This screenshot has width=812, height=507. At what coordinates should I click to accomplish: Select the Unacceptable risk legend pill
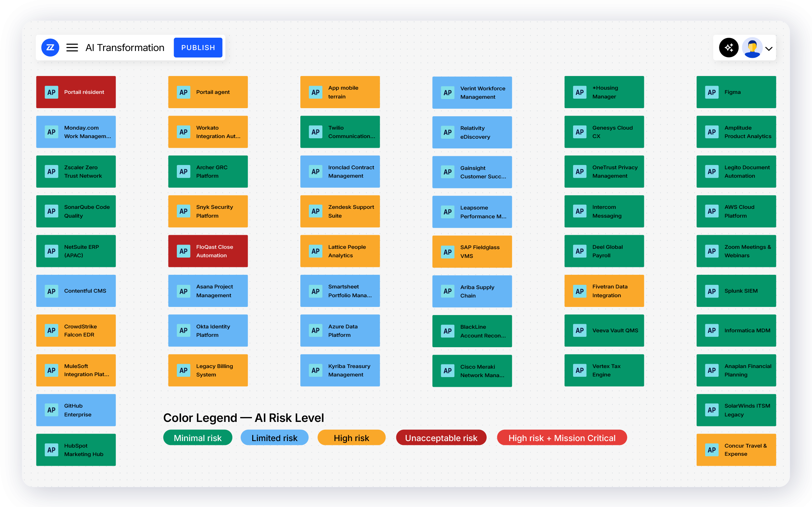coord(441,437)
